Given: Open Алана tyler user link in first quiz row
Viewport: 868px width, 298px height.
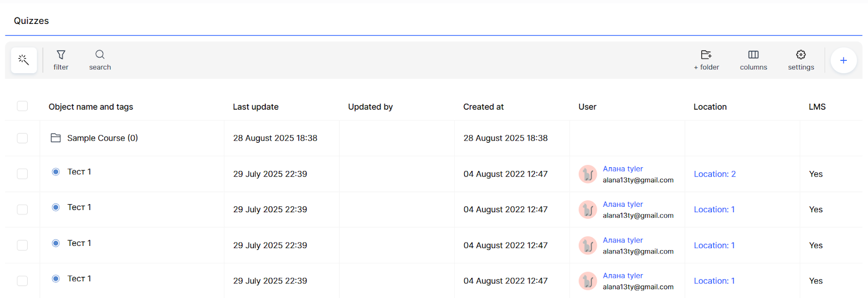Looking at the screenshot, I should (622, 169).
